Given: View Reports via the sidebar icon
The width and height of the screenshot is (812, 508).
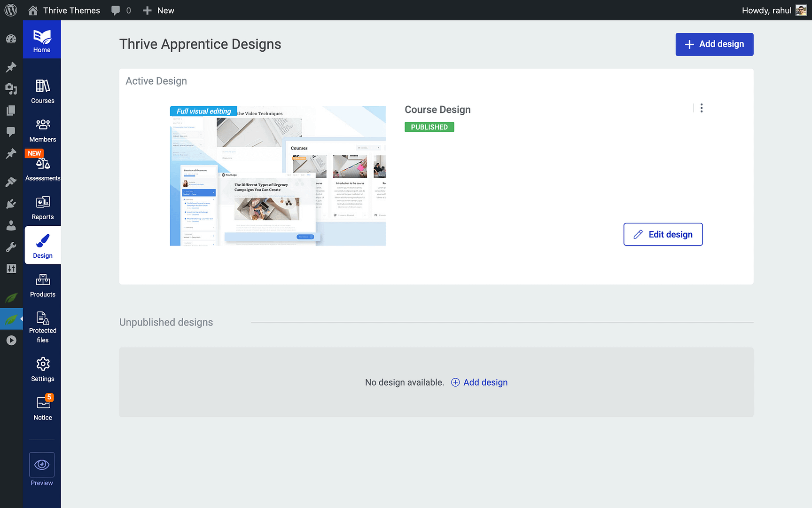Looking at the screenshot, I should [x=42, y=206].
